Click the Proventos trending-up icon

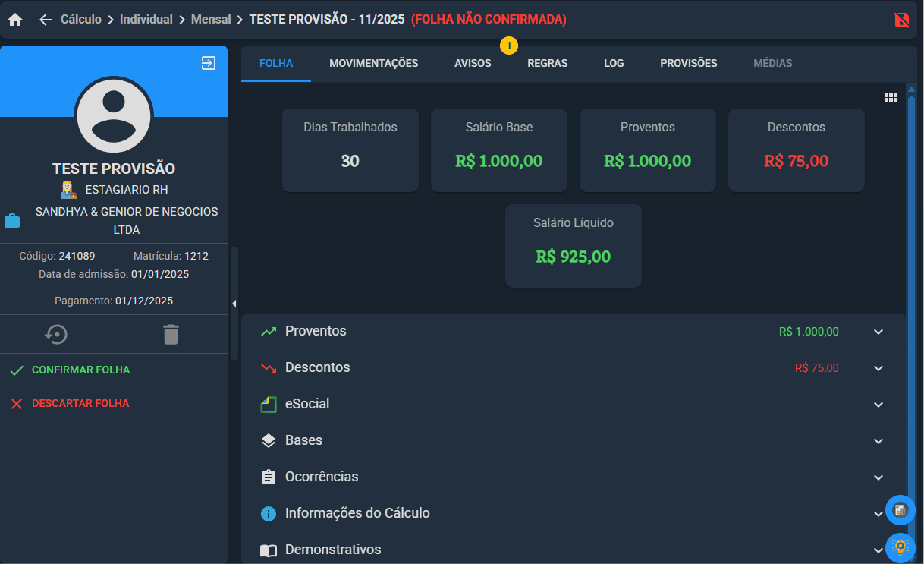[268, 332]
